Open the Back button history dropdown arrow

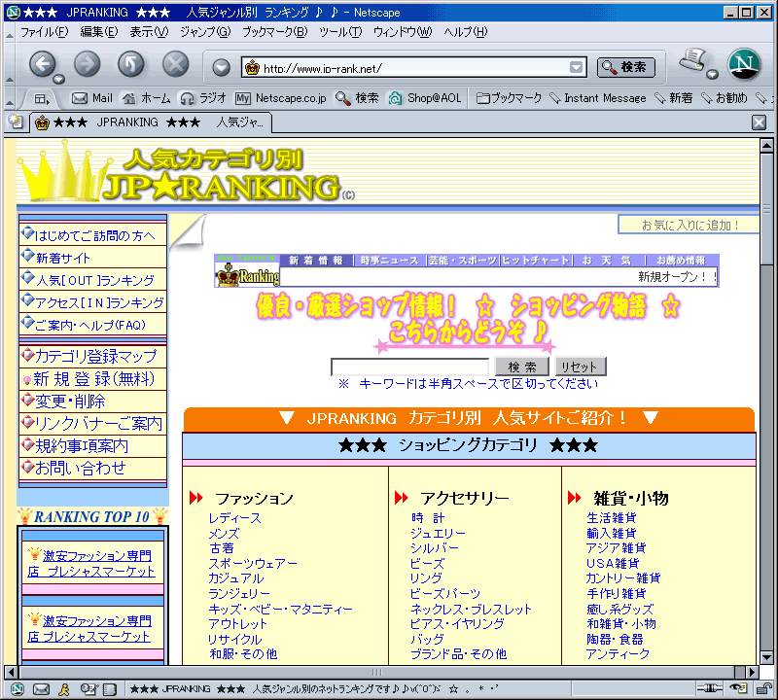click(x=59, y=79)
